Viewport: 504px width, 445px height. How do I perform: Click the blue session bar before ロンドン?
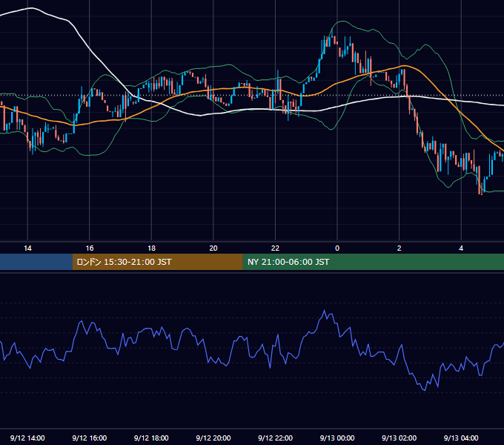coord(36,262)
